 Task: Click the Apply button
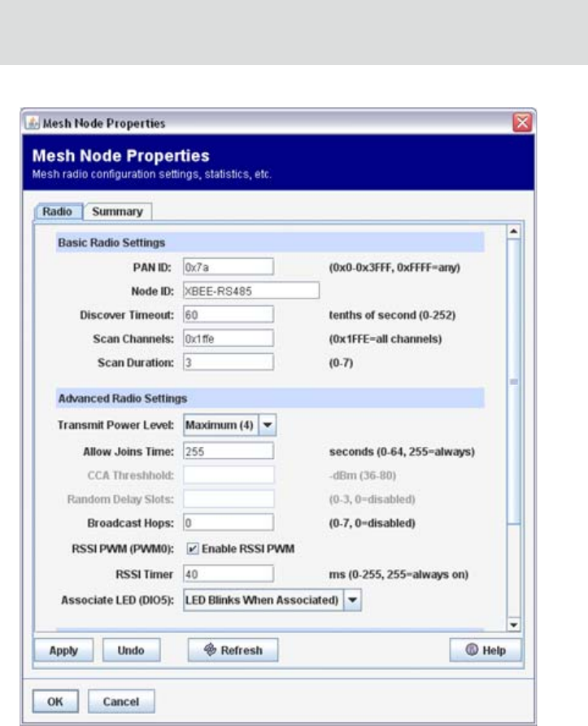coord(63,650)
